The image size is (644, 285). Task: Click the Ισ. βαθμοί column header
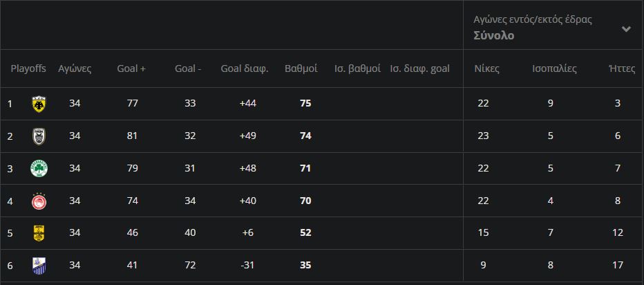(357, 68)
